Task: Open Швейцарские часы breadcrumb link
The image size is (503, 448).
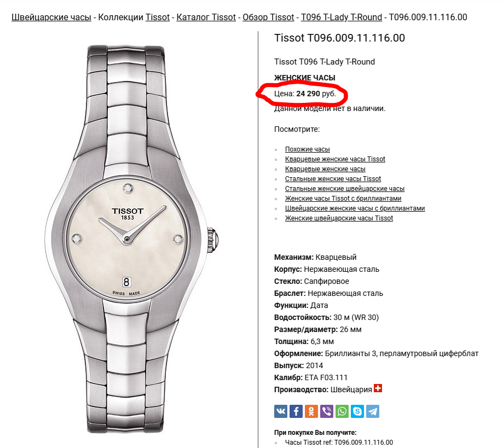Action: pos(51,17)
